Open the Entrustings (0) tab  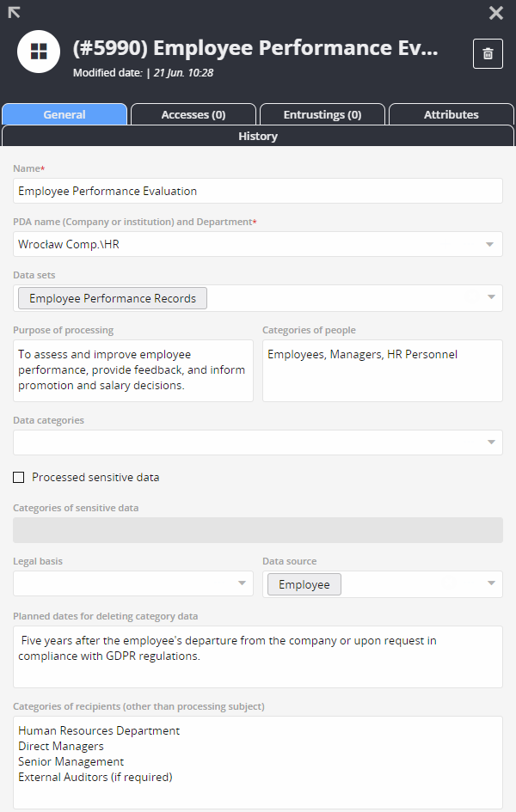tap(322, 114)
